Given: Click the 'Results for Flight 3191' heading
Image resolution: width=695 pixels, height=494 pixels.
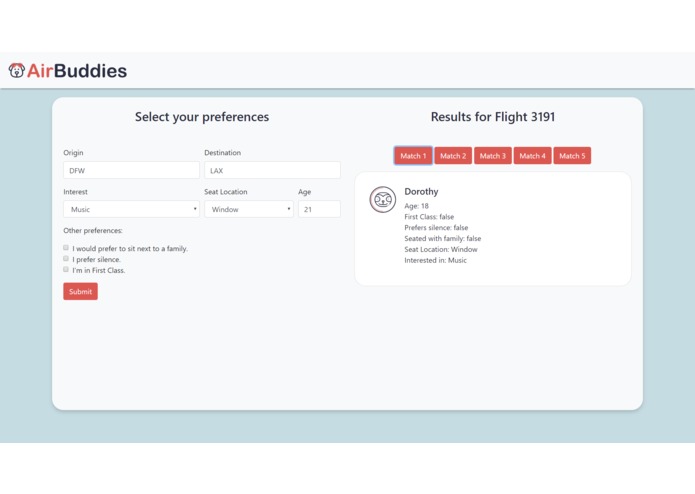Looking at the screenshot, I should 493,117.
